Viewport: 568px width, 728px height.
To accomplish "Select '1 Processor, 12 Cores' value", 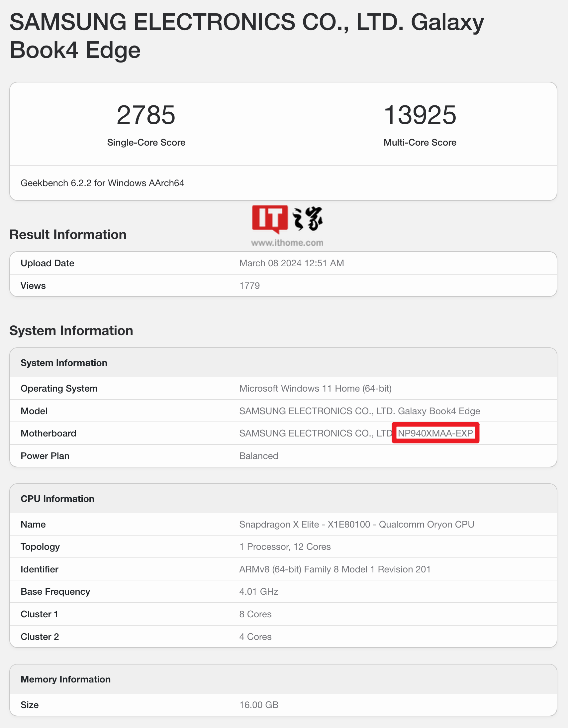I will click(x=285, y=547).
